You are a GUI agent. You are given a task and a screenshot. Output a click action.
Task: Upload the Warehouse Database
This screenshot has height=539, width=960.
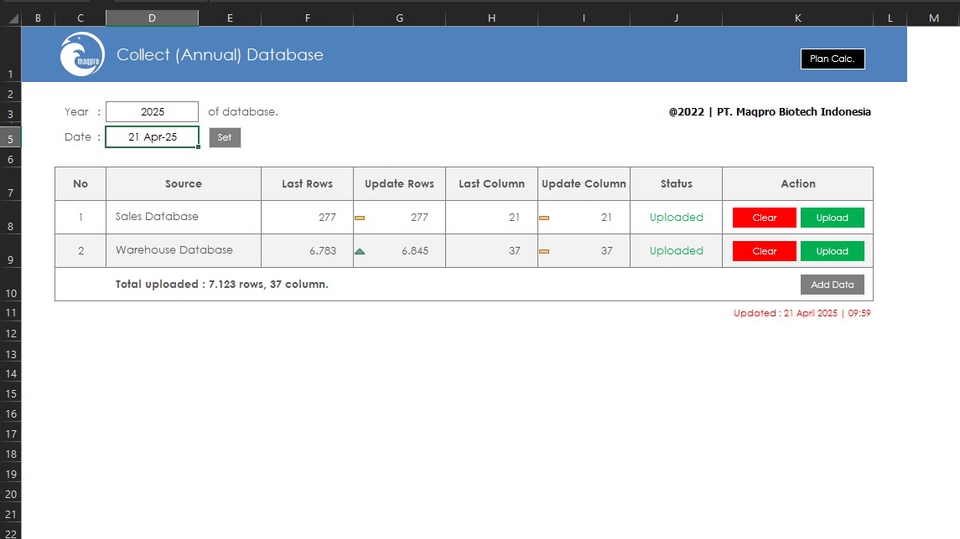coord(832,251)
